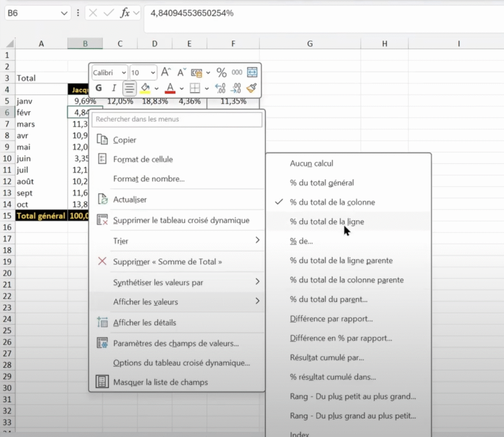Image resolution: width=504 pixels, height=437 pixels.
Task: Expand accounting format dropdown arrow
Action: point(208,73)
